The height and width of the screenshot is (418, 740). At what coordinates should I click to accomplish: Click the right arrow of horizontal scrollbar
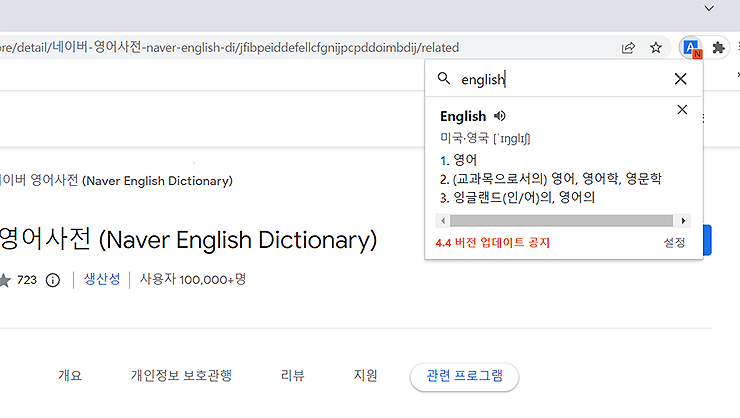pyautogui.click(x=683, y=220)
